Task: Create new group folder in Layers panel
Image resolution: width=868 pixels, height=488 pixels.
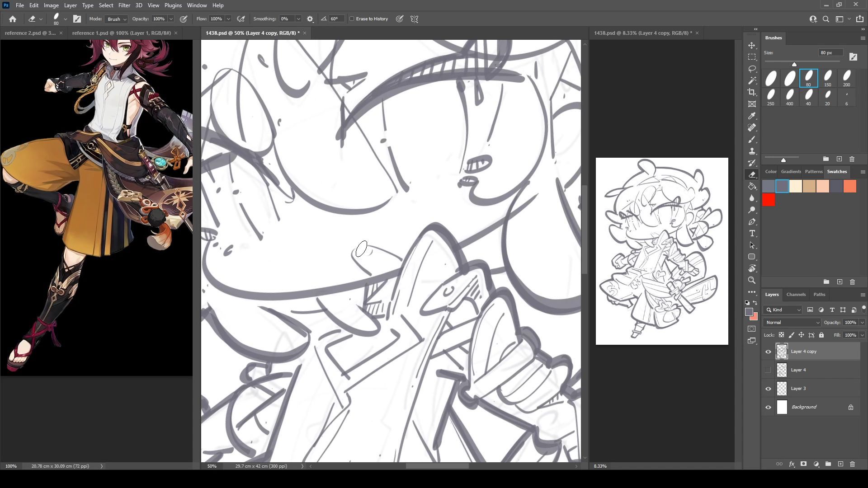Action: tap(828, 464)
